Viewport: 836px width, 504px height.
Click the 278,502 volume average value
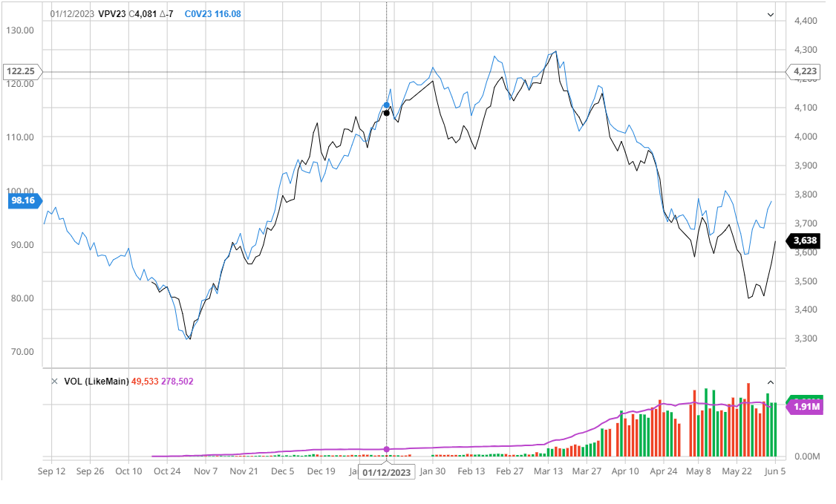point(177,382)
